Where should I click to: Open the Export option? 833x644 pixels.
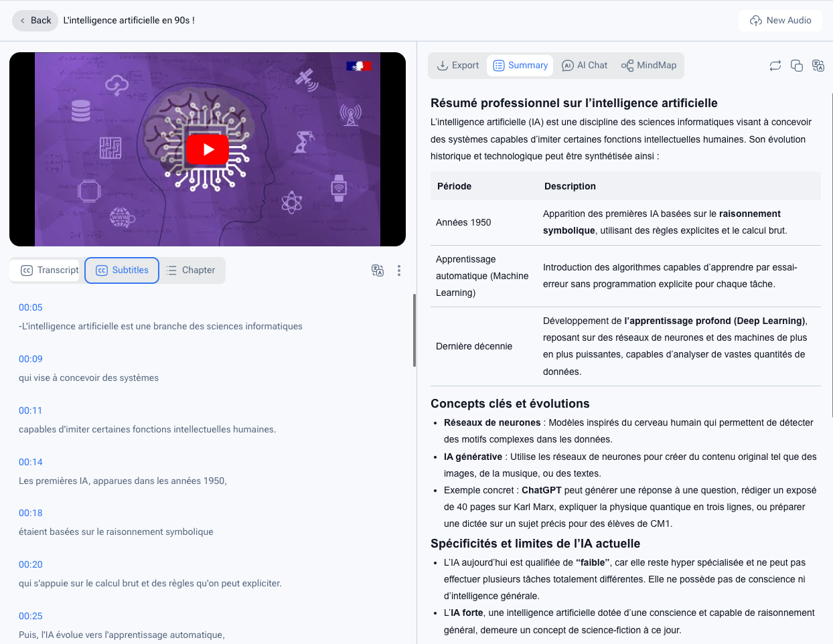click(458, 65)
